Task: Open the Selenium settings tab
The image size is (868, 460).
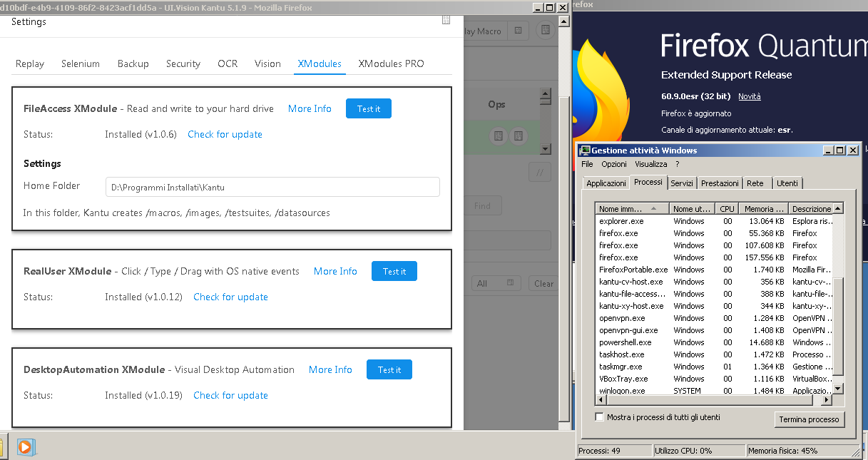Action: pyautogui.click(x=81, y=63)
